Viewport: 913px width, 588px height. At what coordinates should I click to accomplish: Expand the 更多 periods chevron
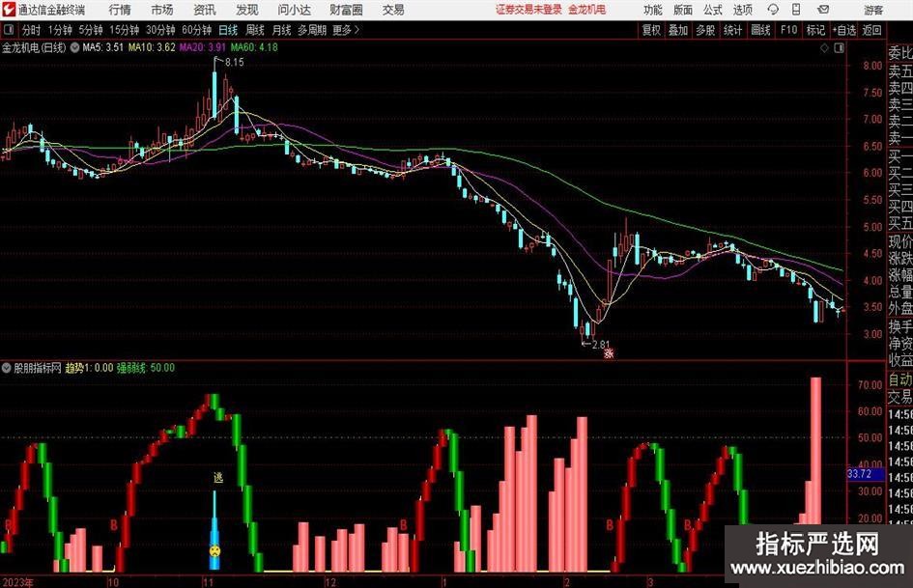(357, 30)
